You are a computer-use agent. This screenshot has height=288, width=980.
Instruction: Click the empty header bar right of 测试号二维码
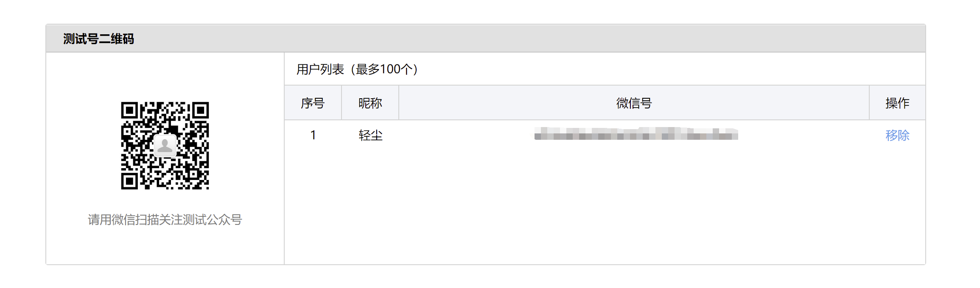(x=509, y=39)
